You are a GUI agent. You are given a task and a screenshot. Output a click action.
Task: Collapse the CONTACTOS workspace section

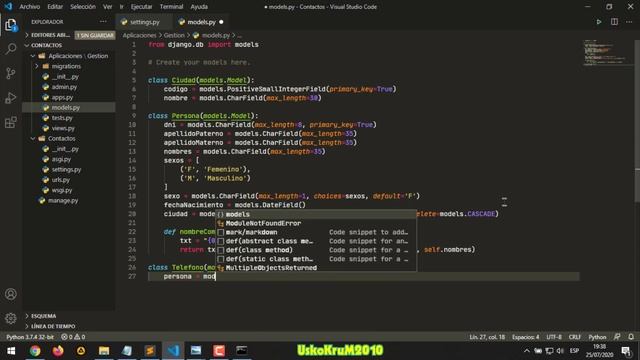click(x=46, y=45)
